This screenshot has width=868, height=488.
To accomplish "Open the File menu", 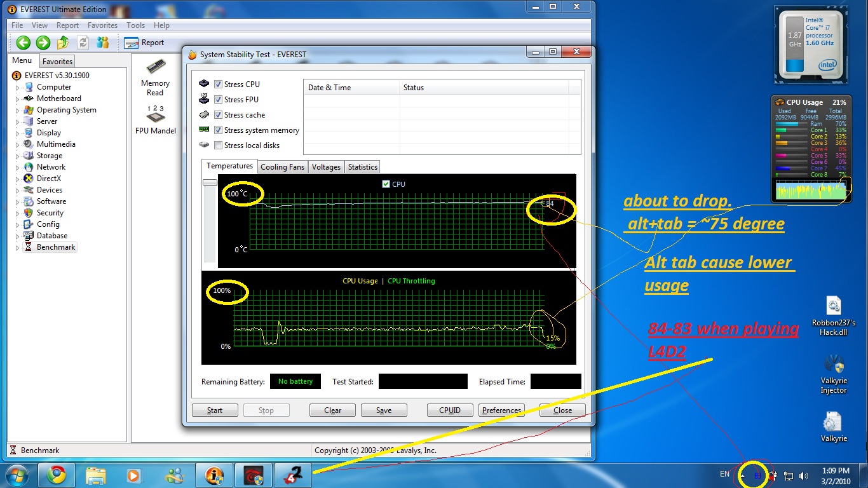I will click(17, 25).
